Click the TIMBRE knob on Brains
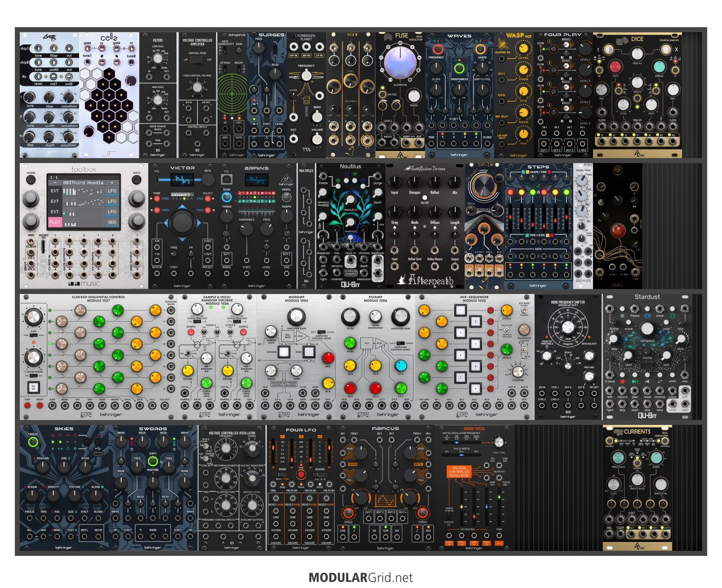722x588 pixels. (x=226, y=215)
